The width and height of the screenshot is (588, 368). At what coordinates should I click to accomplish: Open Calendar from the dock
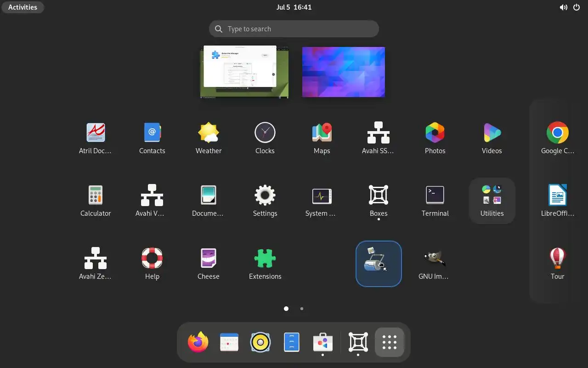pos(229,342)
